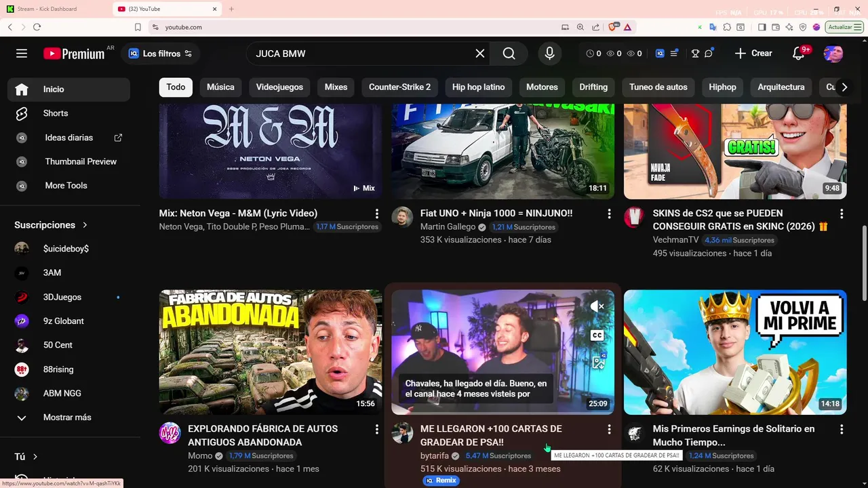
Task: Open the vidIQ list icon with blue dot
Action: point(674,54)
